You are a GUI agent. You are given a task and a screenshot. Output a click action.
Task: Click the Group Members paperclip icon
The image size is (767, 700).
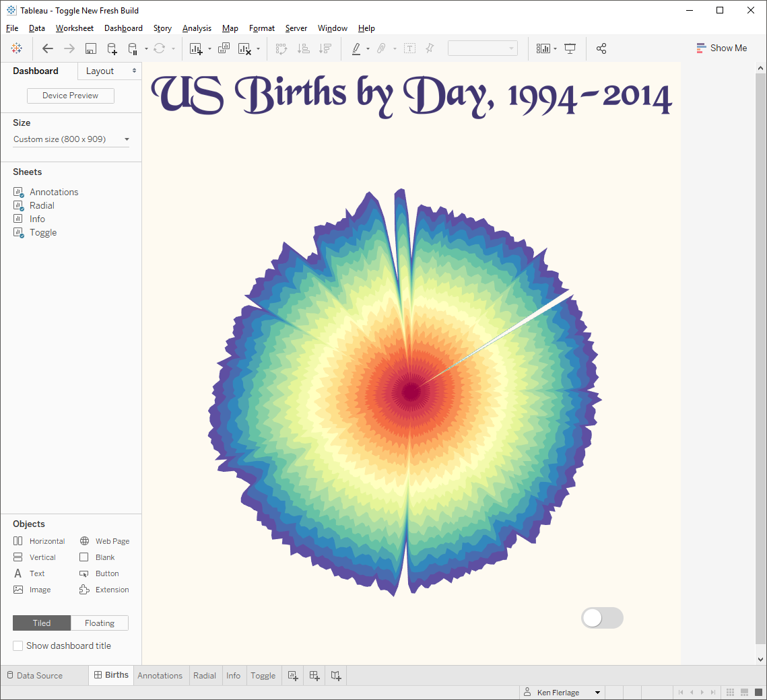point(381,48)
